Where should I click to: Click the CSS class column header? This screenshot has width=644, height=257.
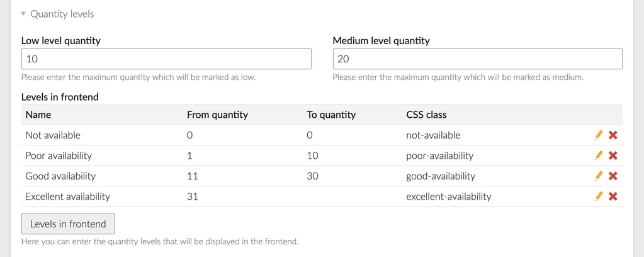click(426, 115)
